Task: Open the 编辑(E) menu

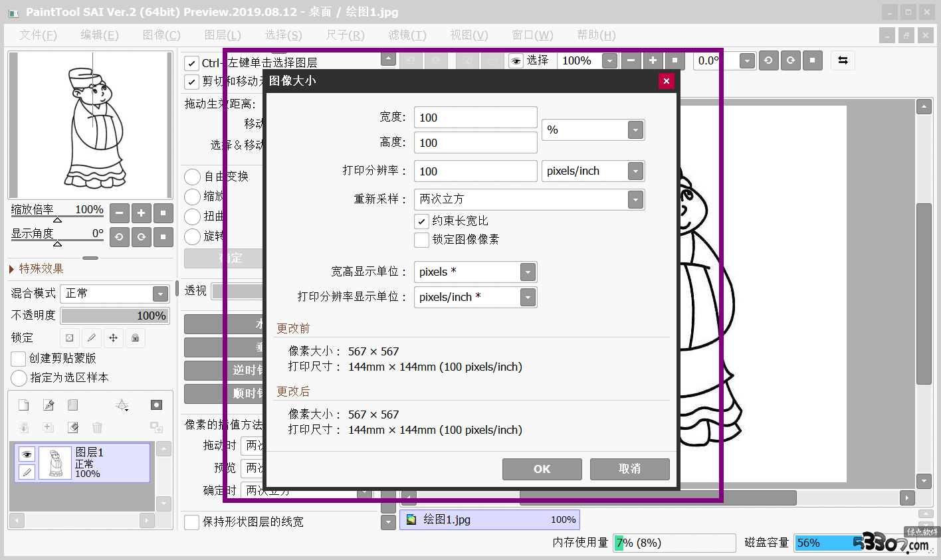Action: tap(100, 35)
